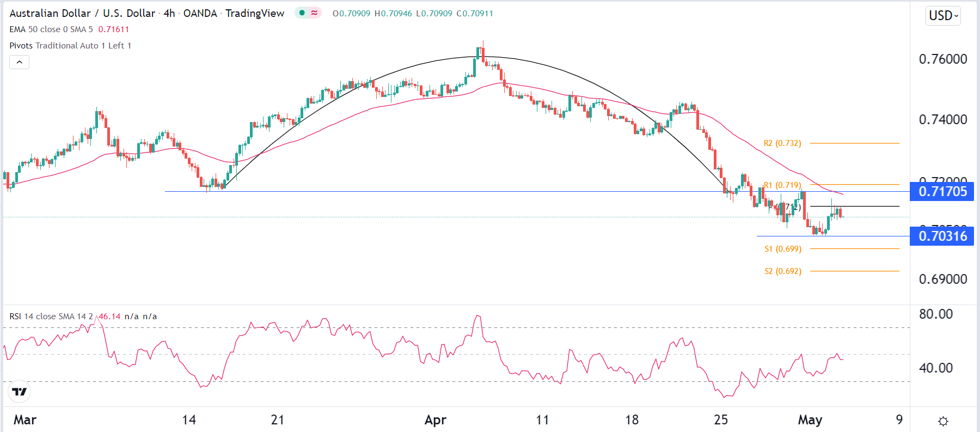Click the 0.69000 price axis value
980x432 pixels.
[x=943, y=279]
